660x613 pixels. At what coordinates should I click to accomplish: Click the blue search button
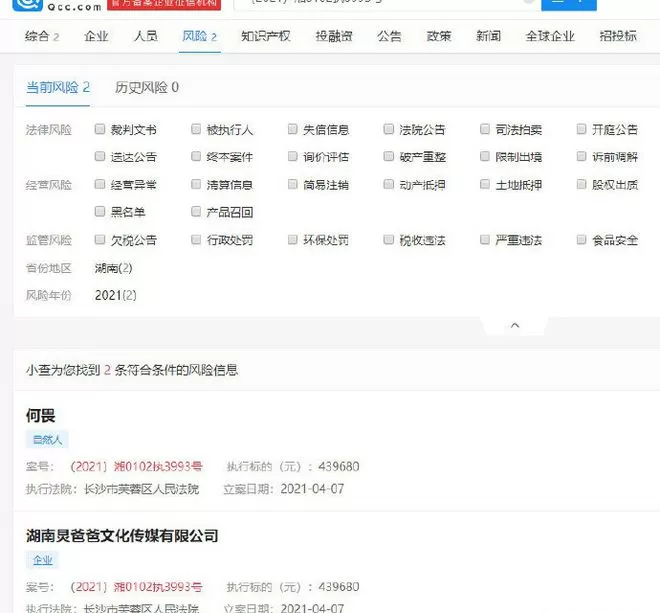tap(569, 4)
